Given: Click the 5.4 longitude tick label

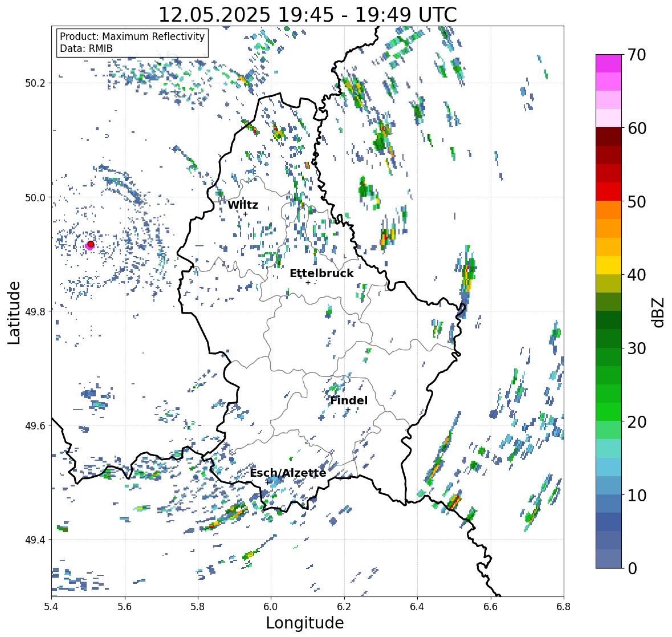Looking at the screenshot, I should click(51, 606).
